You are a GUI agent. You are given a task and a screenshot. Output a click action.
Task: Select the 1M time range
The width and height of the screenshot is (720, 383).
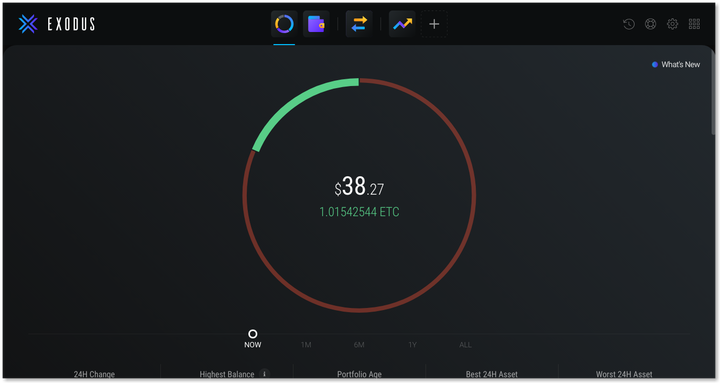(306, 345)
